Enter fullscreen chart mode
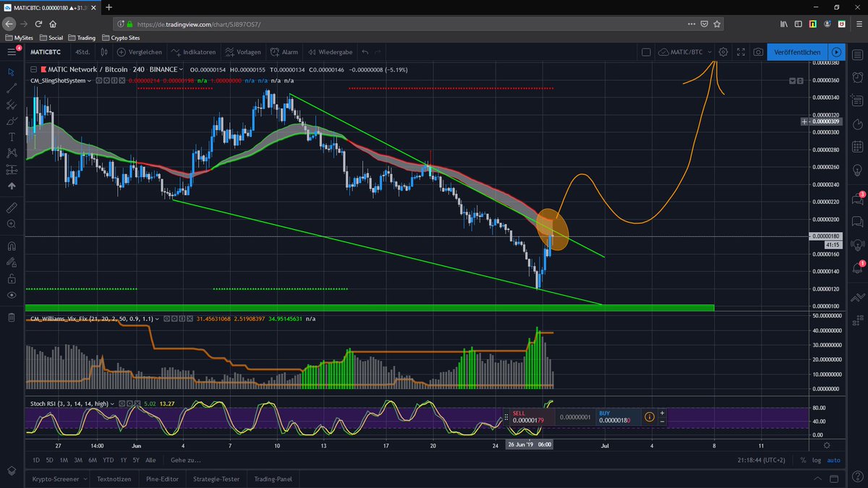Viewport: 868px width, 488px height. 741,52
